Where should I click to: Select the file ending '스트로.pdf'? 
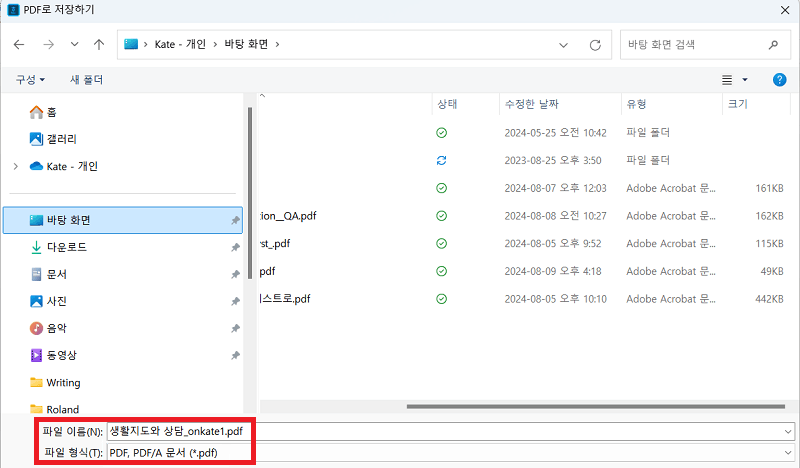coord(285,299)
